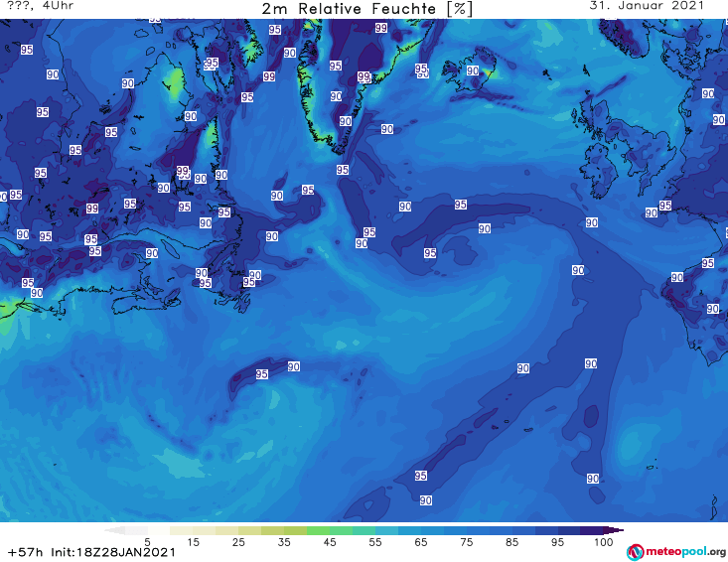Click legend value 65
Viewport: 728px width, 562px height.
click(x=421, y=542)
